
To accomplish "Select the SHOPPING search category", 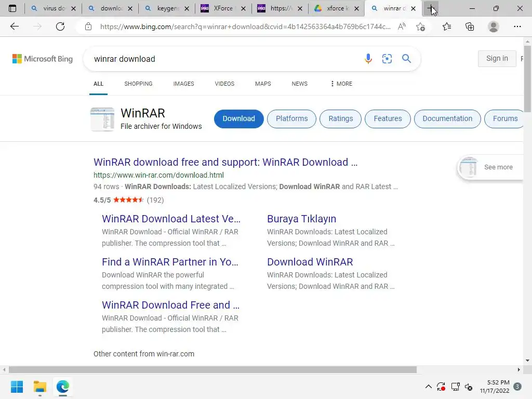I will pos(138,84).
